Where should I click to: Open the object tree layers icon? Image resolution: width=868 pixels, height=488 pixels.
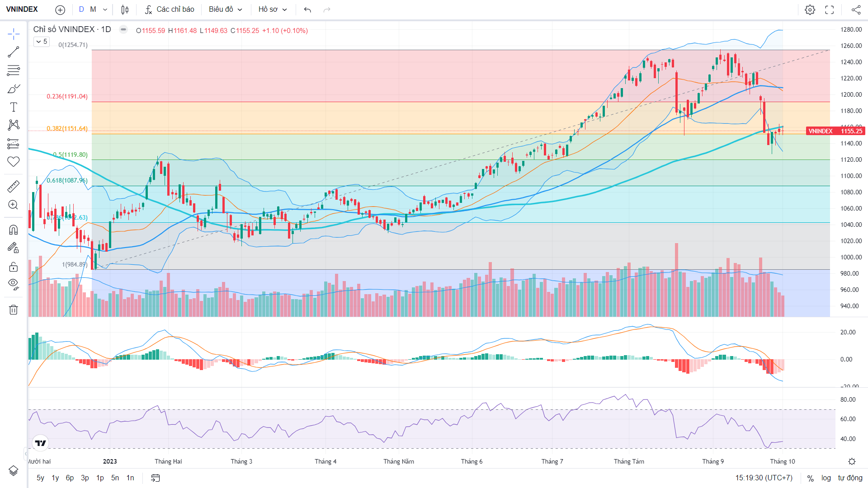point(14,471)
